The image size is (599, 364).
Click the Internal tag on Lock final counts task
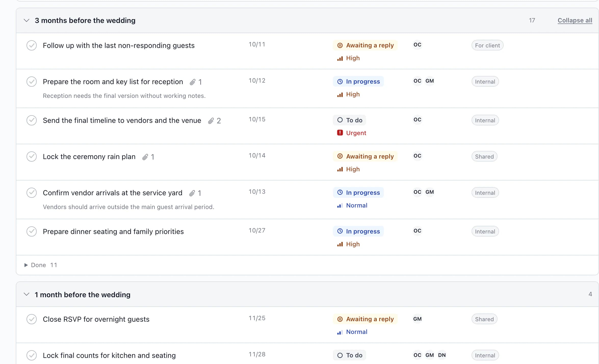485,355
